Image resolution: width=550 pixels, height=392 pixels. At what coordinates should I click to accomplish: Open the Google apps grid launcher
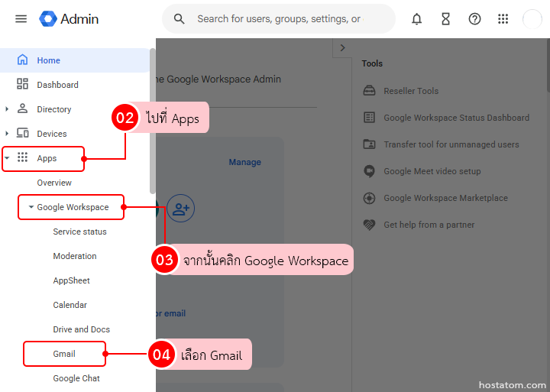click(x=503, y=19)
